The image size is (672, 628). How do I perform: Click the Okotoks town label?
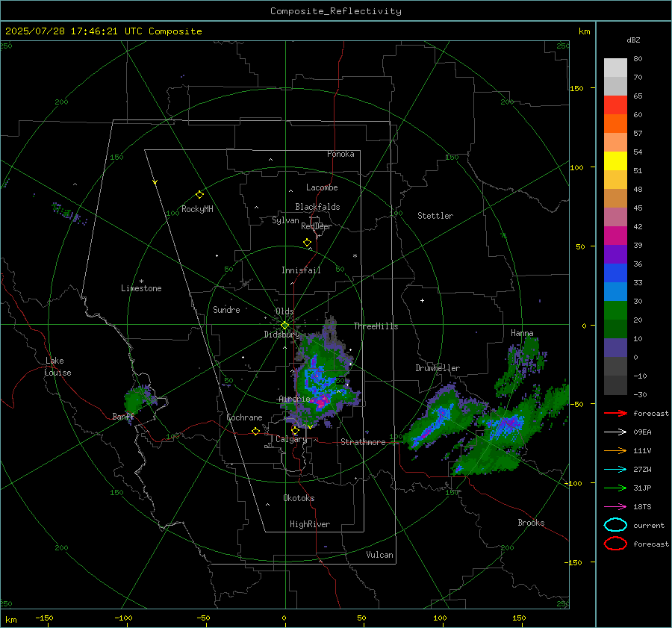point(299,498)
